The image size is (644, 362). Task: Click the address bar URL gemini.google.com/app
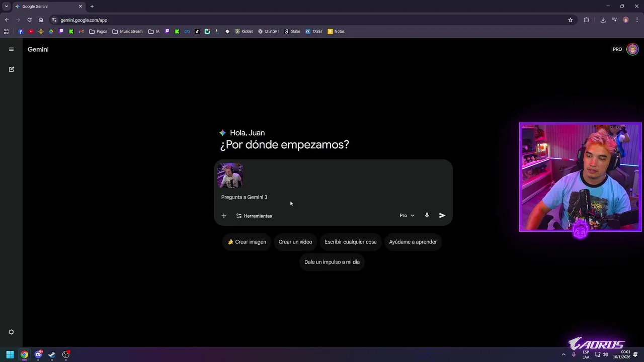[x=84, y=20]
